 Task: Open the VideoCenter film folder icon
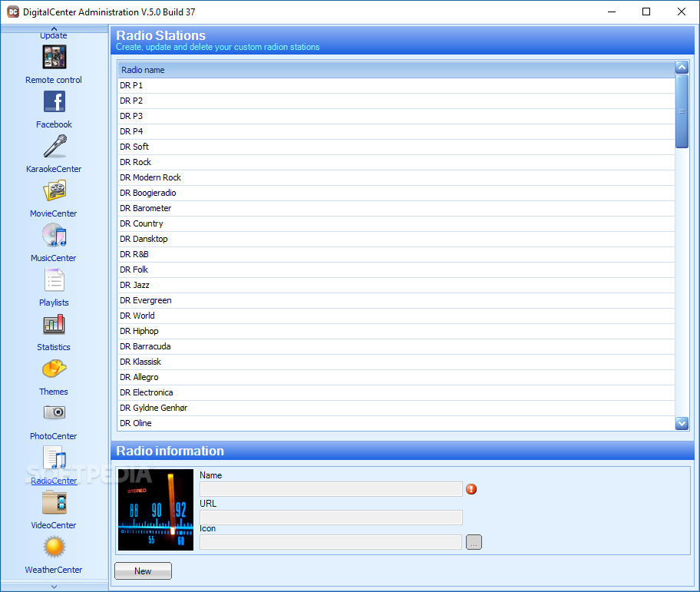click(54, 502)
